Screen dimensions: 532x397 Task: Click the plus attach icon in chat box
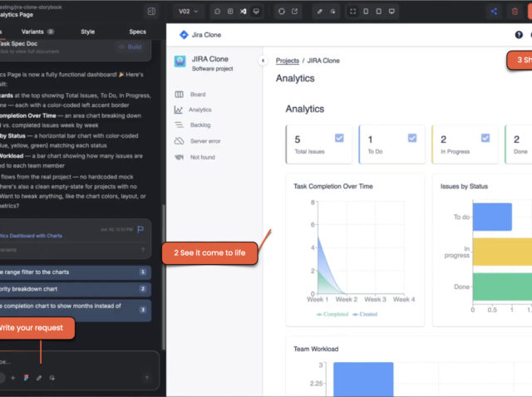click(x=13, y=378)
